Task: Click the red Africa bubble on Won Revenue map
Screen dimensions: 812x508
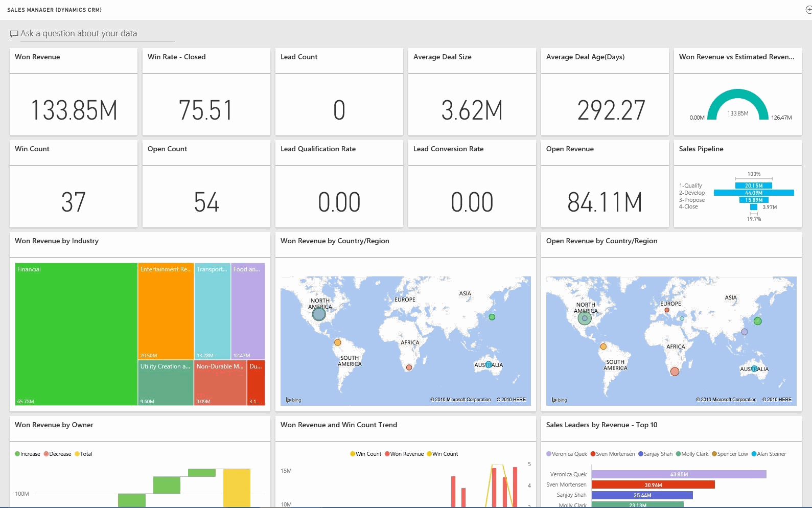Action: (409, 367)
